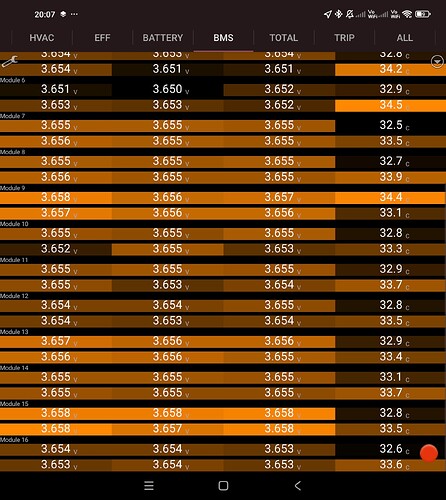Viewport: 446px width, 500px height.
Task: Select the Module 10 label
Action: click(14, 224)
